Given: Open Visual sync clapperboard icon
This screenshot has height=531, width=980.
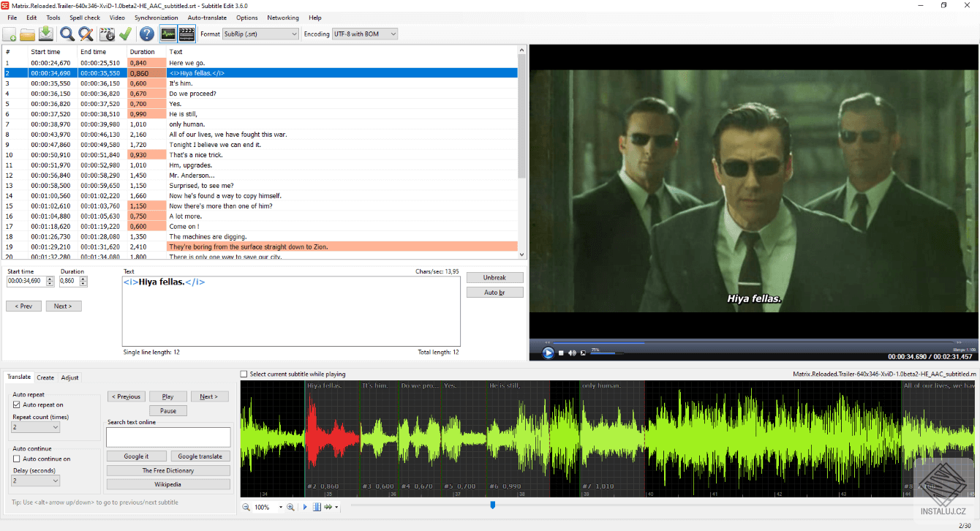Looking at the screenshot, I should coord(107,34).
